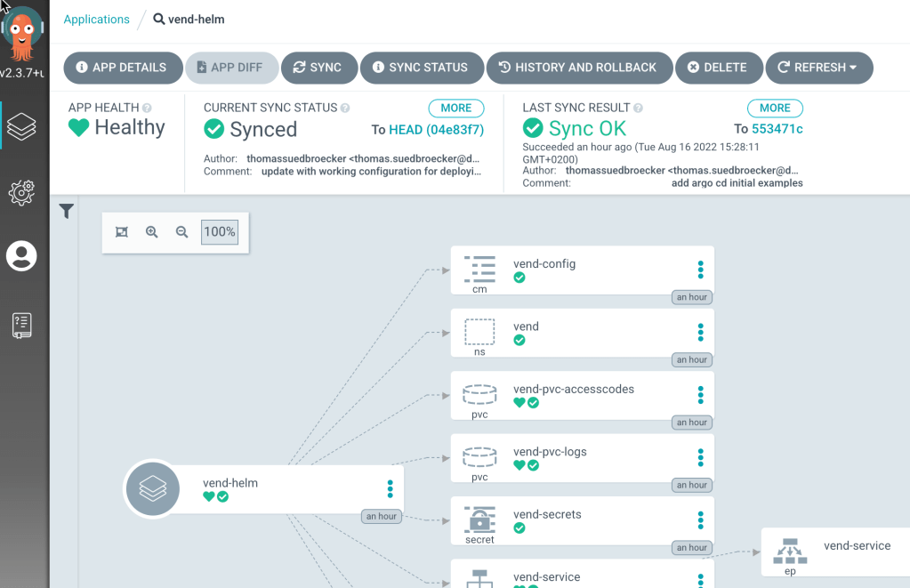Viewport: 910px width, 588px height.
Task: Open HISTORY AND ROLLBACK
Action: tap(576, 68)
